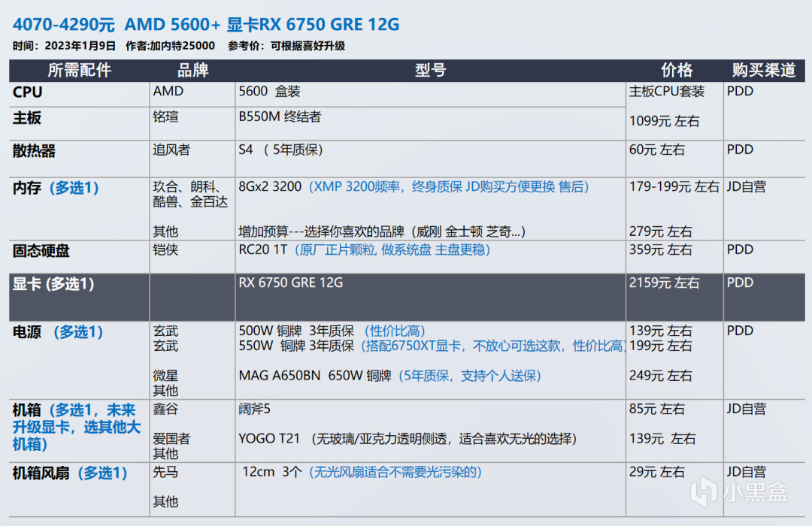
Task: Click the 'S4 (5年质保)' model cell
Action: [280, 150]
